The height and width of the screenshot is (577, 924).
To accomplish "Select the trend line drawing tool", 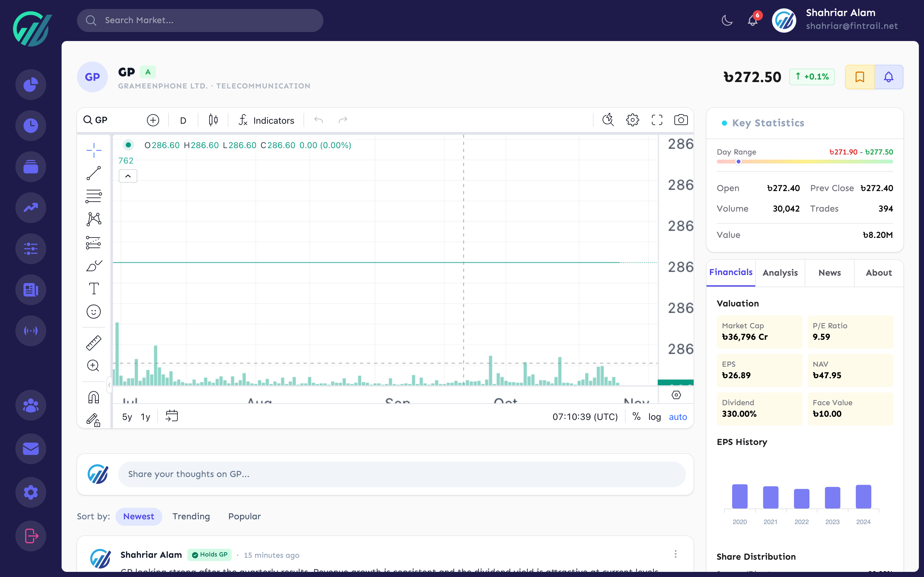I will pyautogui.click(x=94, y=174).
